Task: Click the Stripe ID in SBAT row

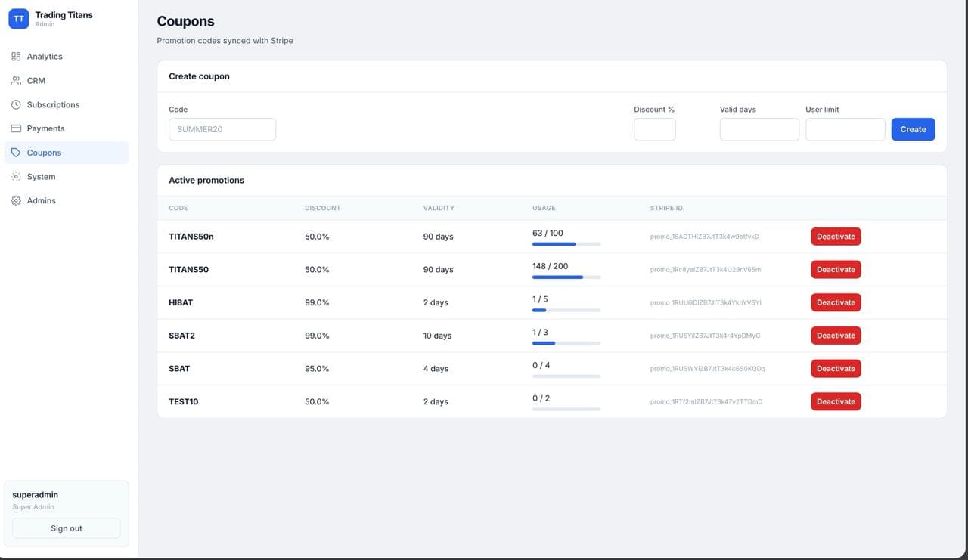Action: 708,369
